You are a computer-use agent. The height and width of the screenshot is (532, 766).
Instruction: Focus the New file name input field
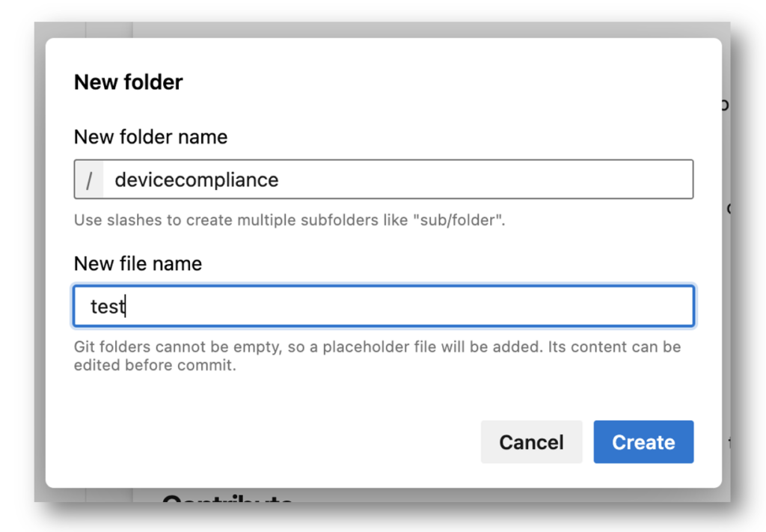(x=384, y=306)
